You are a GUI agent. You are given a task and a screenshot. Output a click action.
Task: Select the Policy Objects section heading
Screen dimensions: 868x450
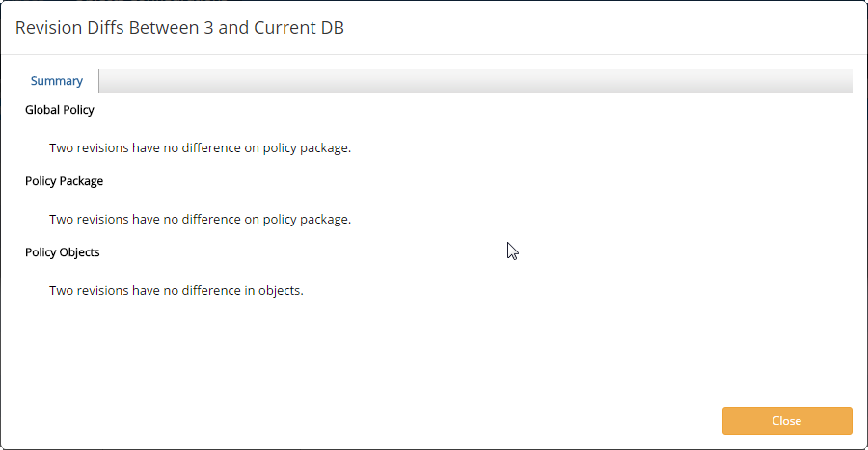[x=63, y=252]
